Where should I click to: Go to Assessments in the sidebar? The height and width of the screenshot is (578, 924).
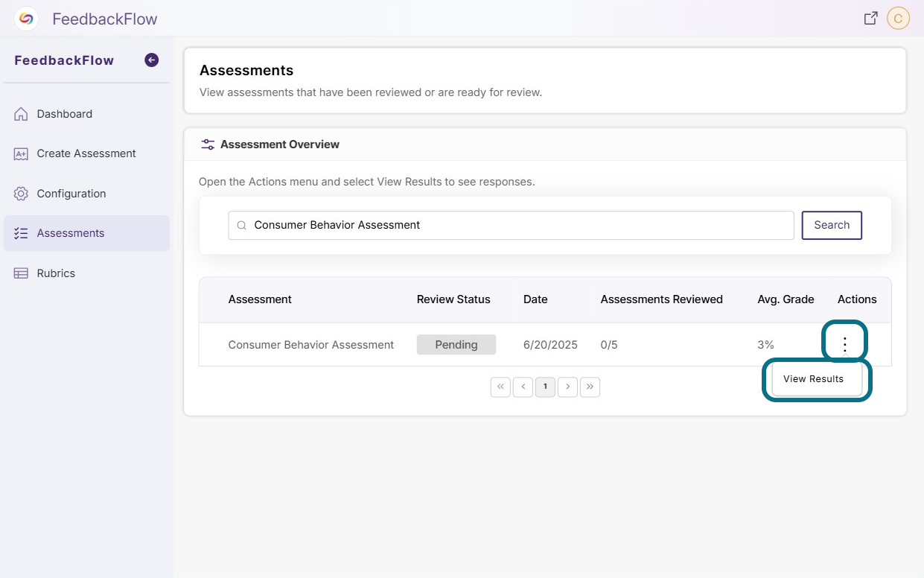coord(86,233)
